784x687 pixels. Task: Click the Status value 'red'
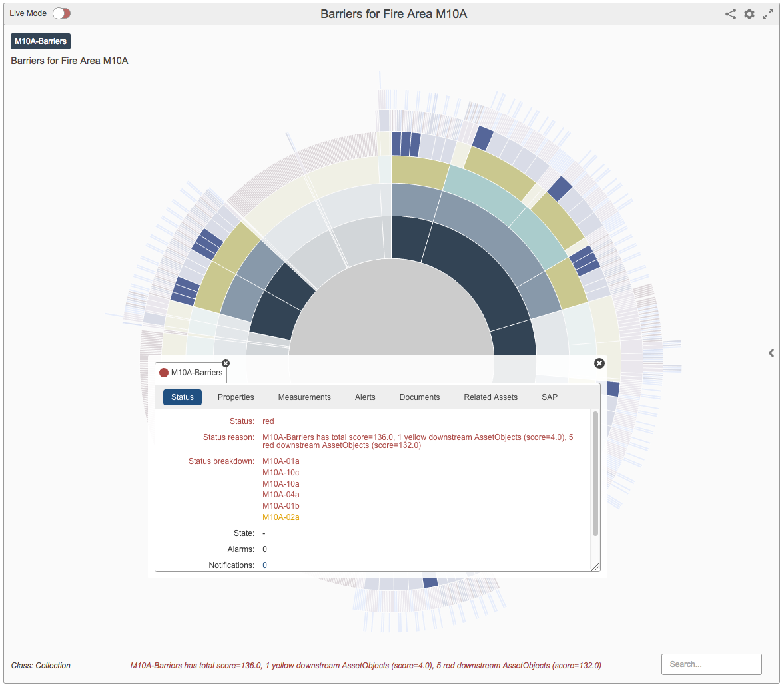point(268,421)
